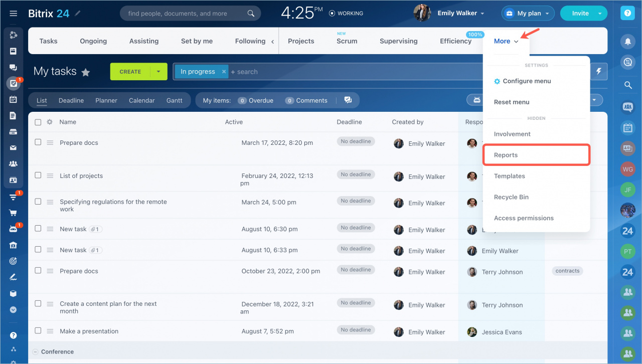The image size is (642, 364).
Task: Open row menu for Make a presentation
Action: 50,331
